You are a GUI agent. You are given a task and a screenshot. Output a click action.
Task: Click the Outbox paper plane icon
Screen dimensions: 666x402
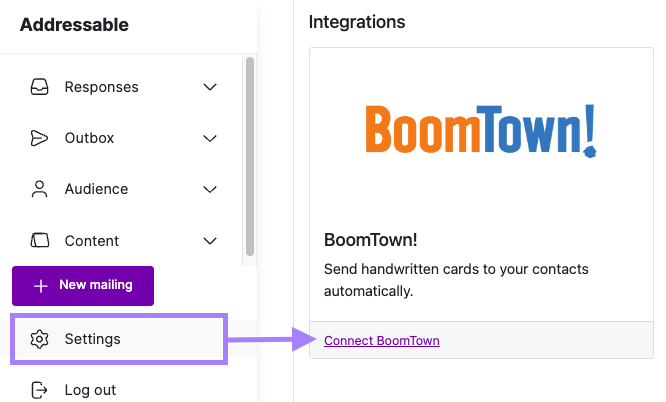pos(40,138)
